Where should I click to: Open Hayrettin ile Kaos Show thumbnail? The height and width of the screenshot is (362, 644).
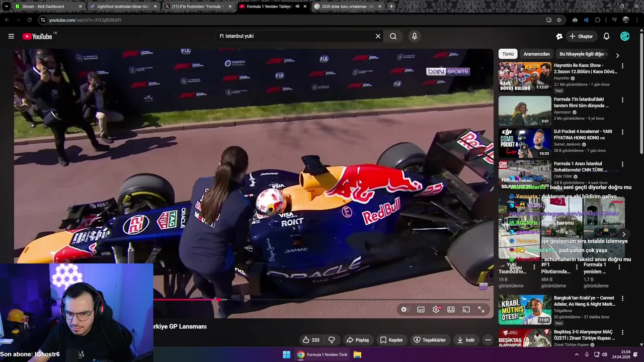click(525, 76)
